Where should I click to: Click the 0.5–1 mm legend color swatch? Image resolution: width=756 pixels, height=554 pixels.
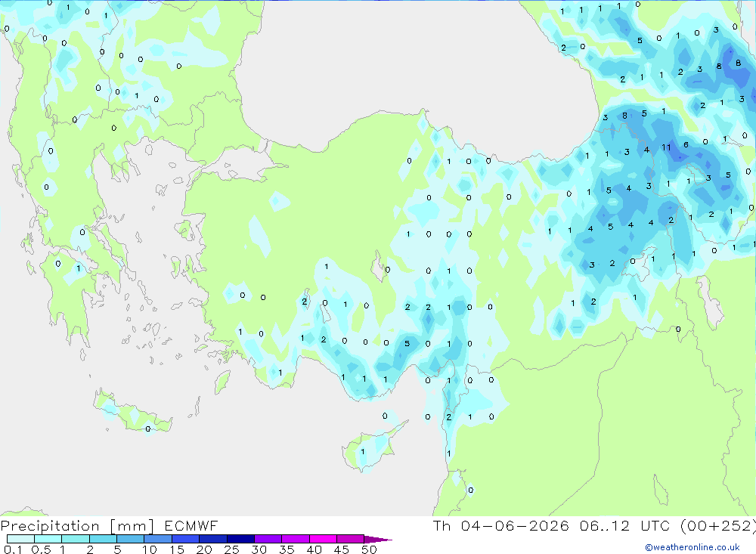coord(48,539)
